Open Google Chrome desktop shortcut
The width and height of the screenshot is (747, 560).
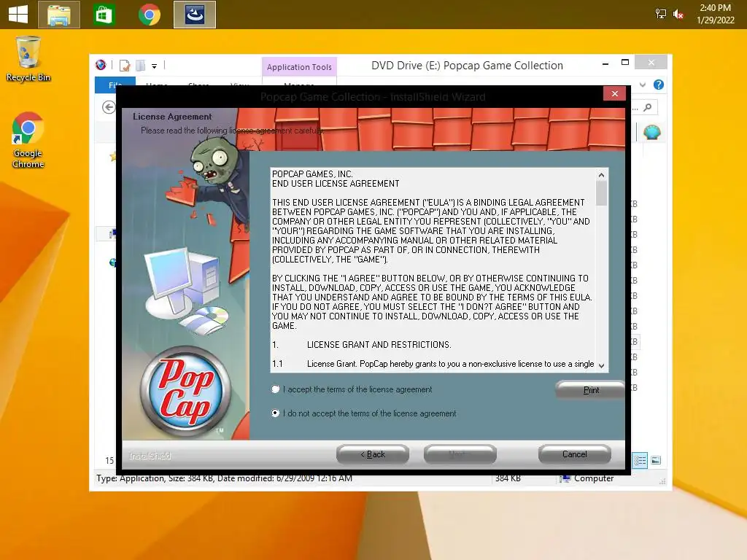point(28,140)
